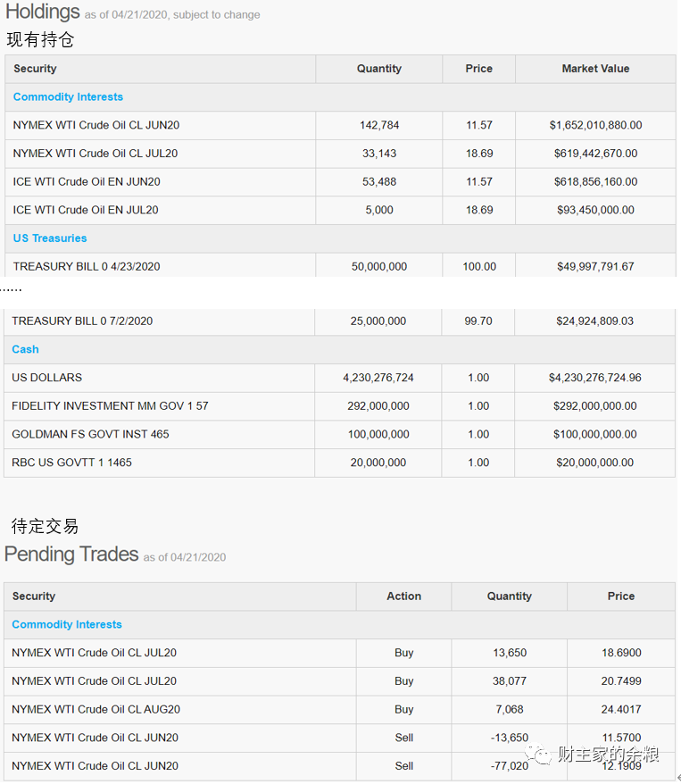Select ICE WTI Crude Oil EN JUN20 row
This screenshot has width=681, height=784.
(87, 181)
